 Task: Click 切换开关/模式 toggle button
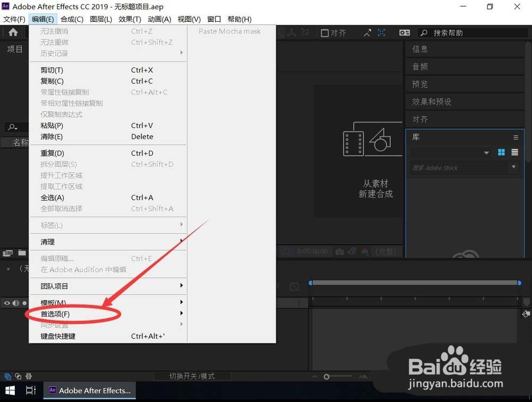192,376
